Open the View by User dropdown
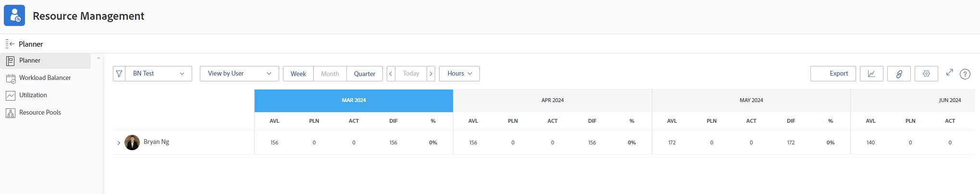980x194 pixels. (239, 74)
